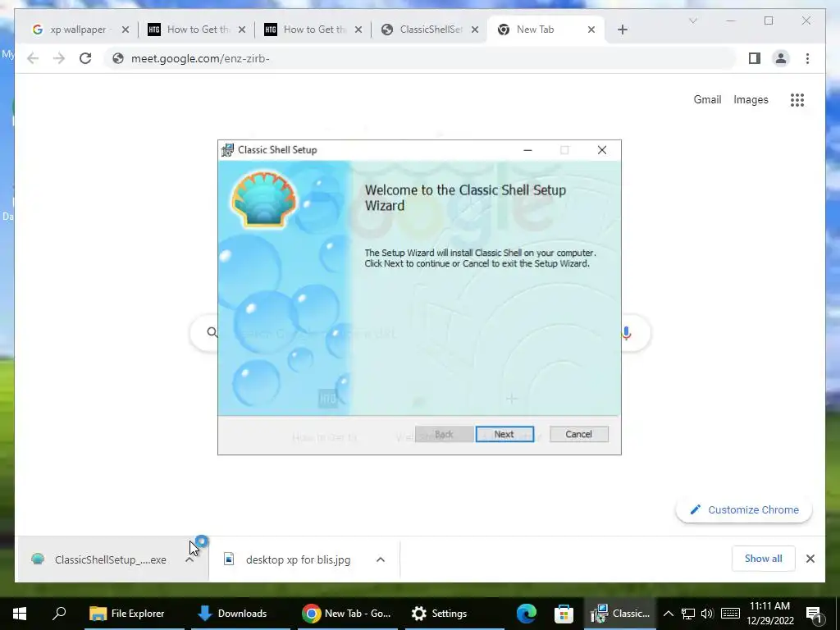Open volume control tray icon
The height and width of the screenshot is (630, 840).
coord(707,614)
